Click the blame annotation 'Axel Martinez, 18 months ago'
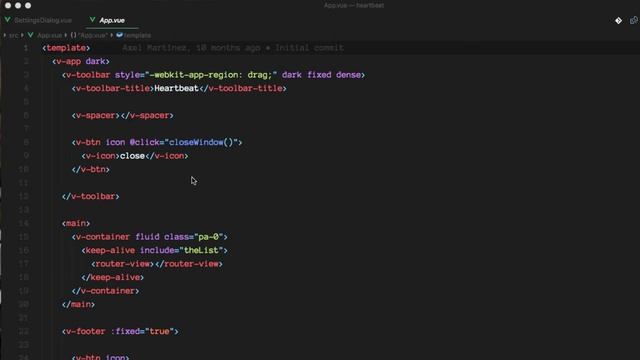This screenshot has width=640, height=360. coord(191,48)
